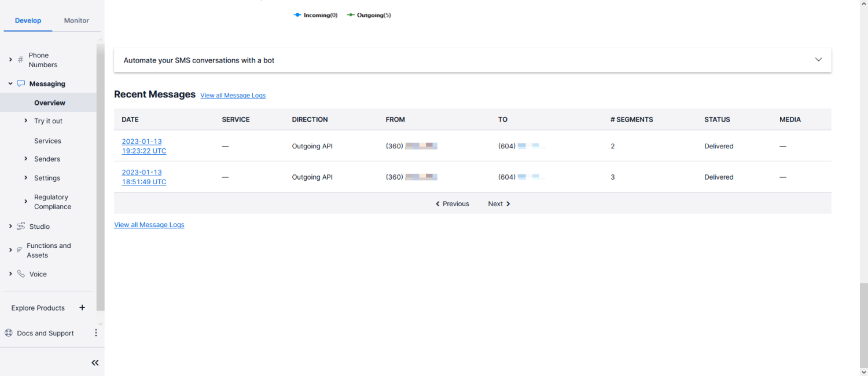This screenshot has width=868, height=376.
Task: Expand the Try it out submenu
Action: pyautogui.click(x=26, y=121)
